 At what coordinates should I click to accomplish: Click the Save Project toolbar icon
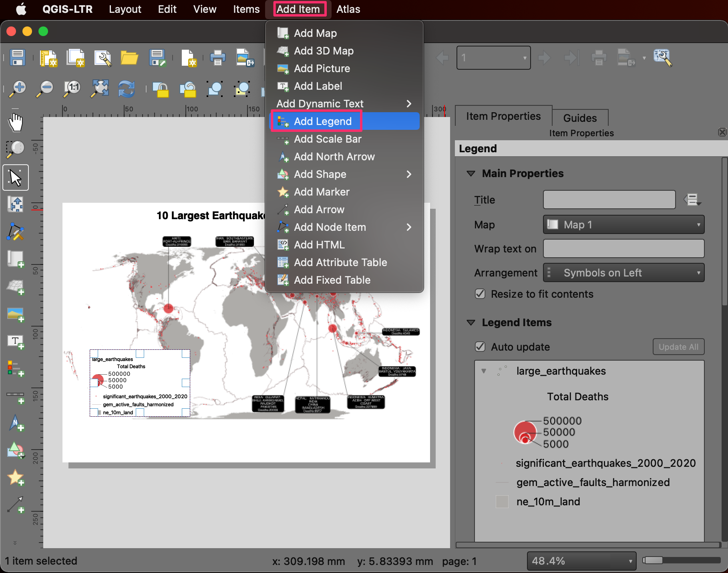point(17,58)
